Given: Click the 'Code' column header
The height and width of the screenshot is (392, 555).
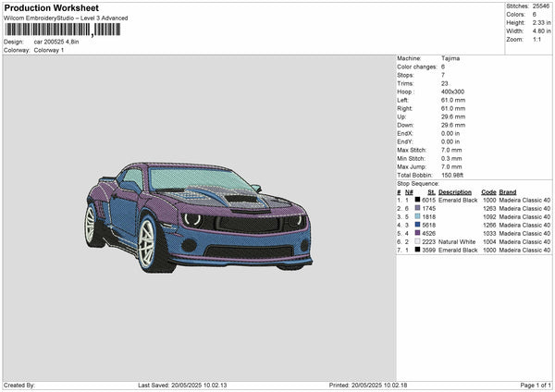Looking at the screenshot, I should [x=488, y=192].
